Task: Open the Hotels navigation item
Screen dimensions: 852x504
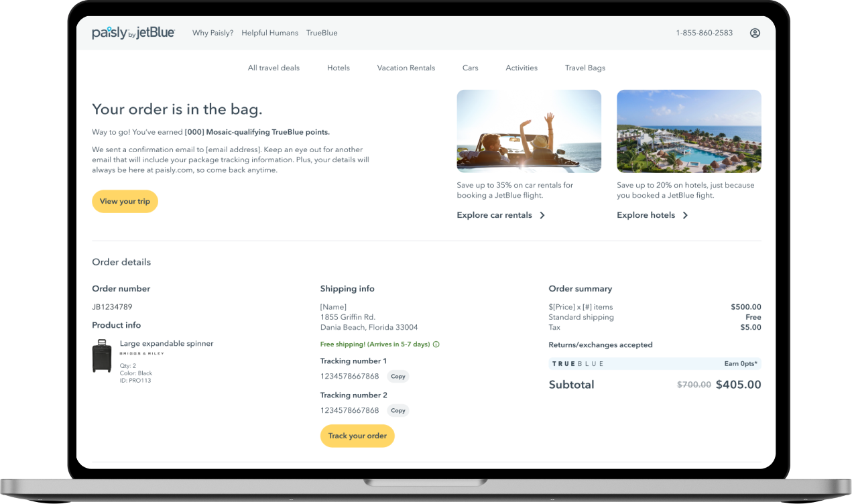Action: (x=339, y=68)
